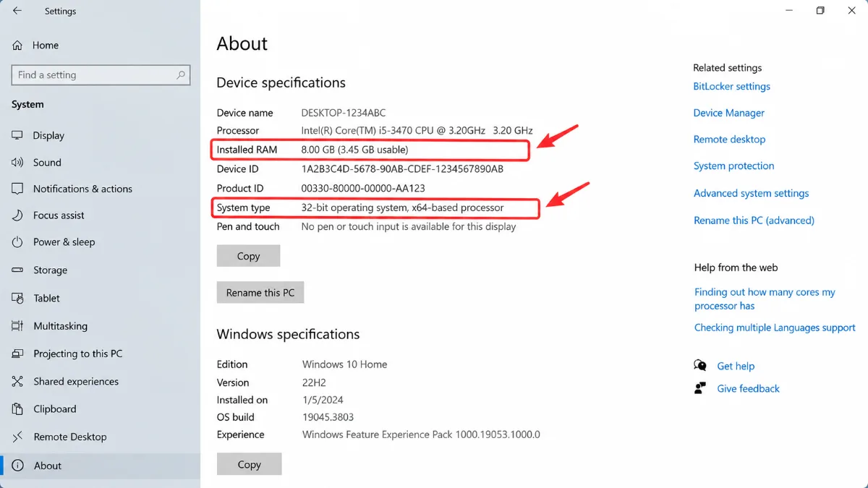Select the About page entry
The width and height of the screenshot is (868, 488).
click(x=100, y=466)
